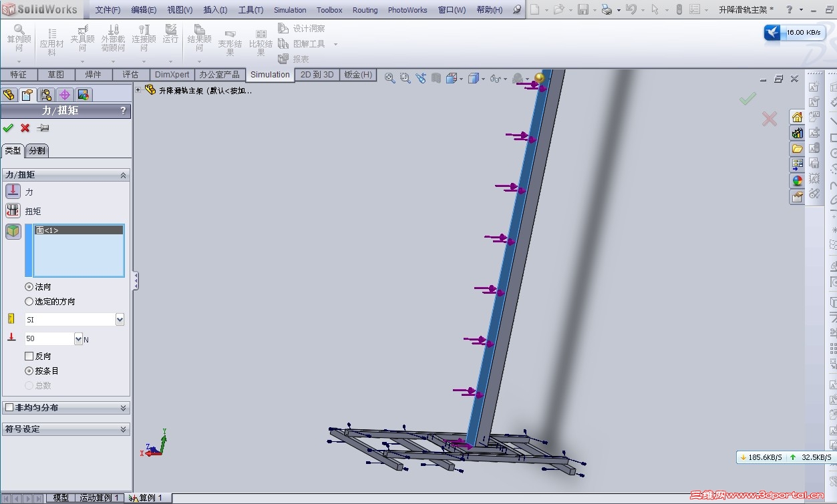This screenshot has height=504, width=837.
Task: Open the SI unit system dropdown
Action: coord(120,320)
